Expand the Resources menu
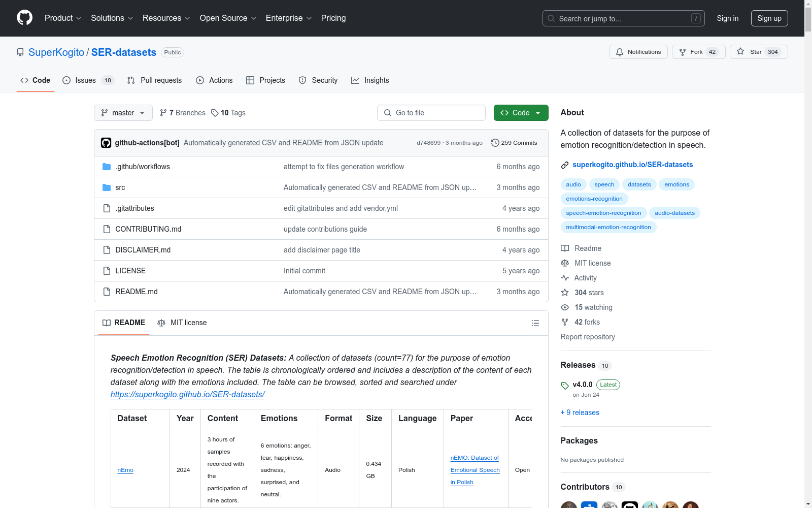Viewport: 812px width, 508px height. point(166,18)
